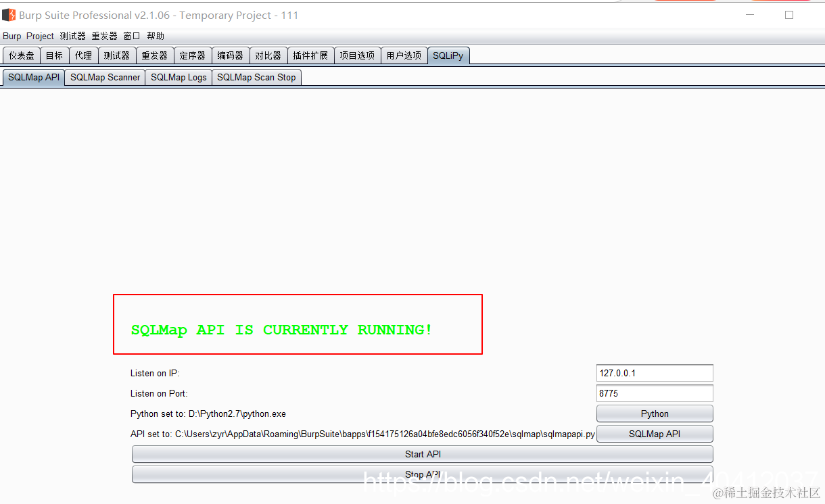Click the Listen on IP field
The width and height of the screenshot is (825, 504).
coord(655,373)
